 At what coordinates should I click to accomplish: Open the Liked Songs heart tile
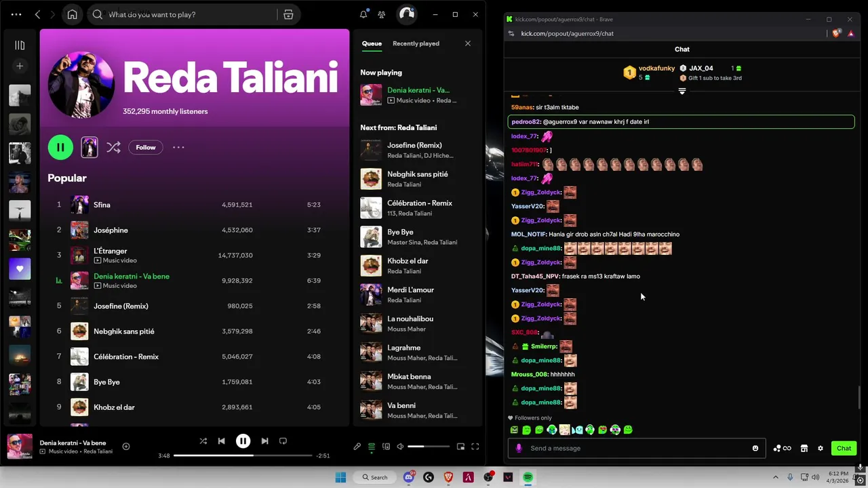pos(20,269)
